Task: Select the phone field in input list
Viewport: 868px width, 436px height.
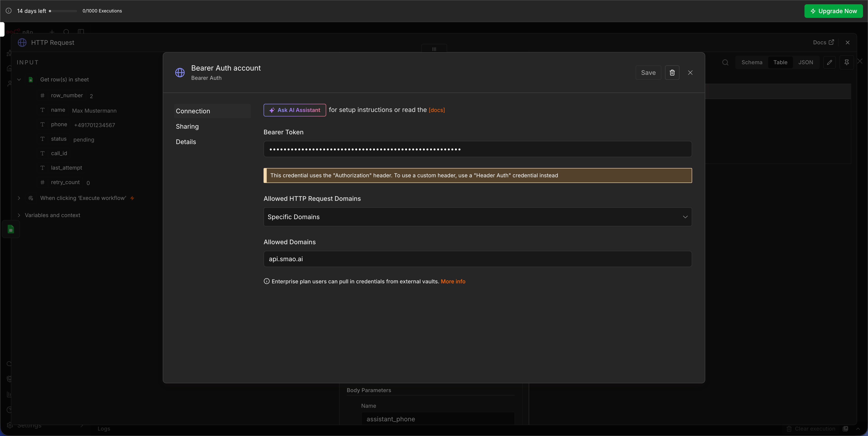Action: click(x=59, y=124)
